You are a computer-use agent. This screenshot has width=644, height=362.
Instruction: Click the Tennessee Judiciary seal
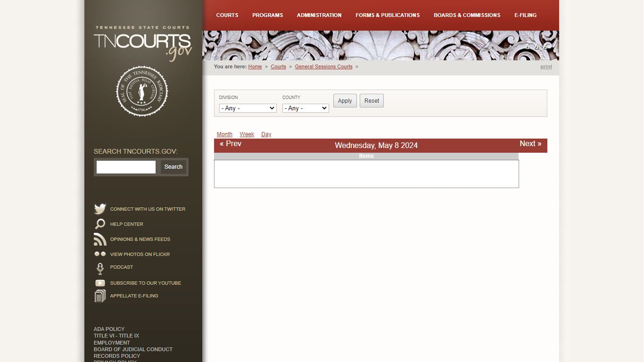click(142, 91)
